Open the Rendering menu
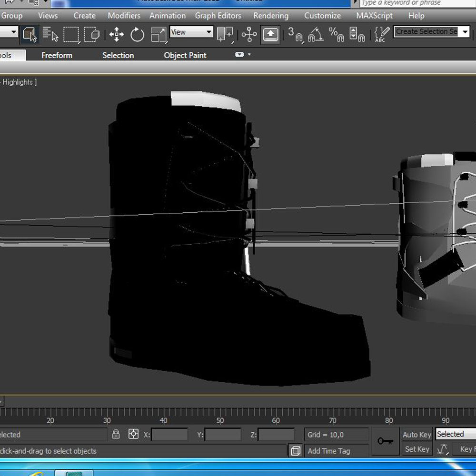 (271, 16)
